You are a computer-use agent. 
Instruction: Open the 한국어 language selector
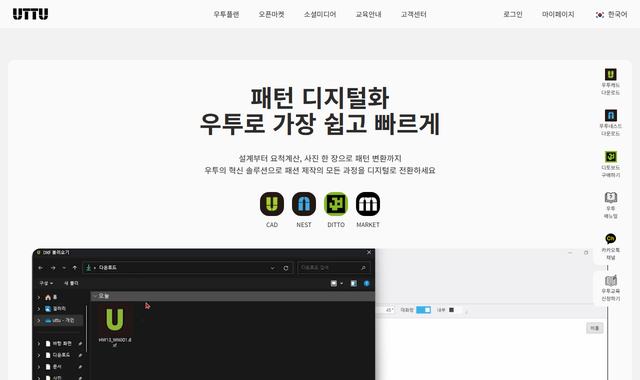click(x=611, y=14)
